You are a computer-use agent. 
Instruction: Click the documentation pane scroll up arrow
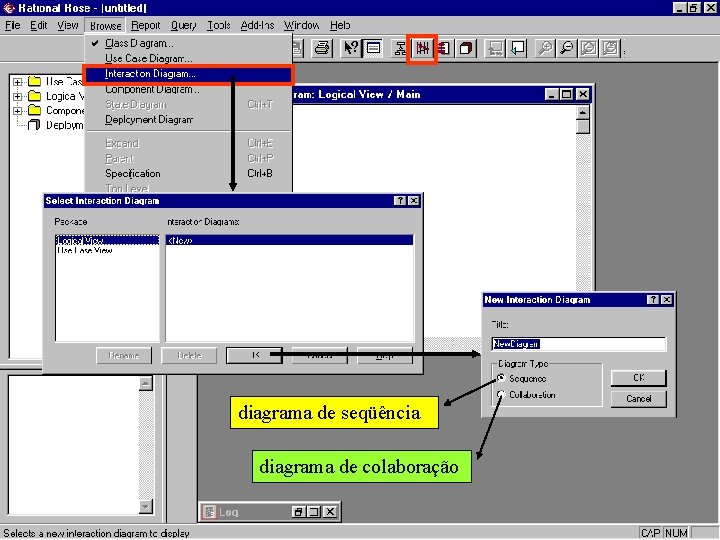click(x=146, y=383)
